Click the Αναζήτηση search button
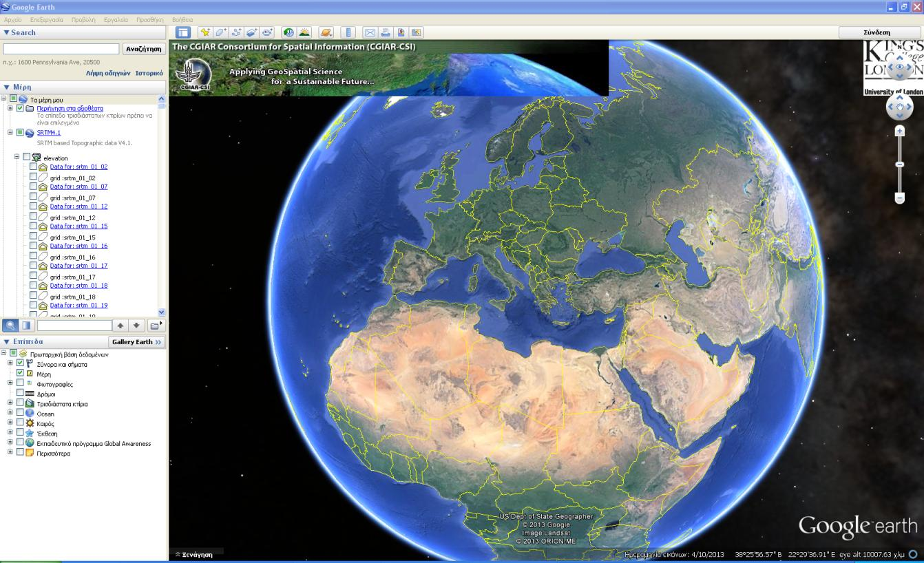Image resolution: width=924 pixels, height=563 pixels. coord(144,49)
